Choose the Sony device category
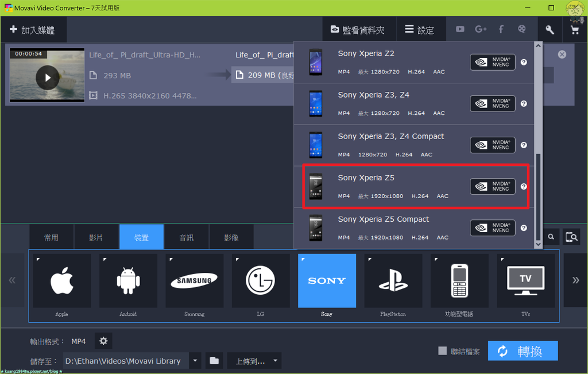This screenshot has height=374, width=588. pyautogui.click(x=327, y=280)
